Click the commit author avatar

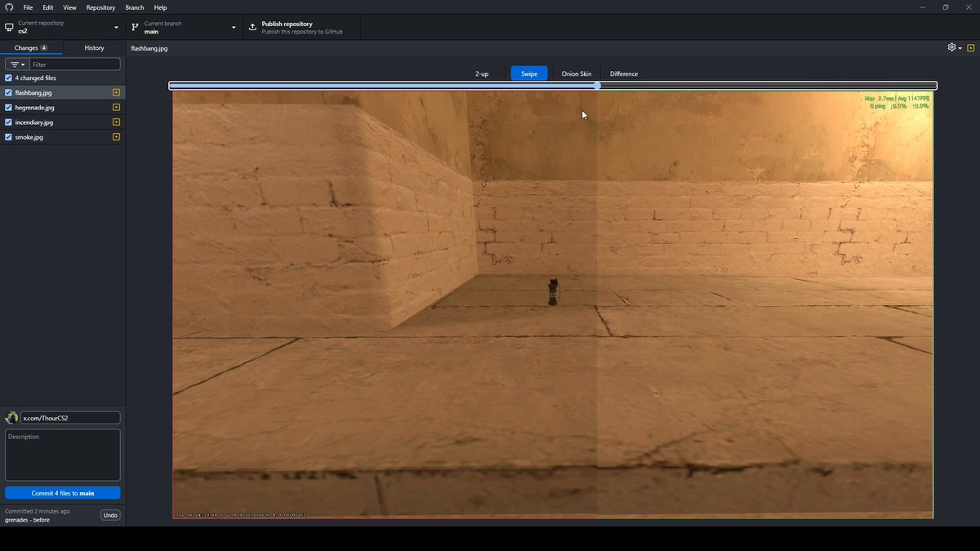coord(11,417)
